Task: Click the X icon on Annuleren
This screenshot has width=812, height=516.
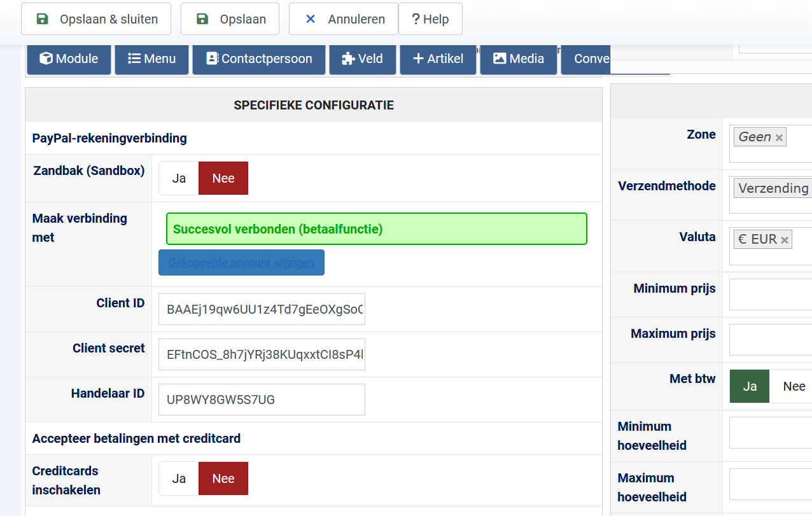Action: [311, 19]
